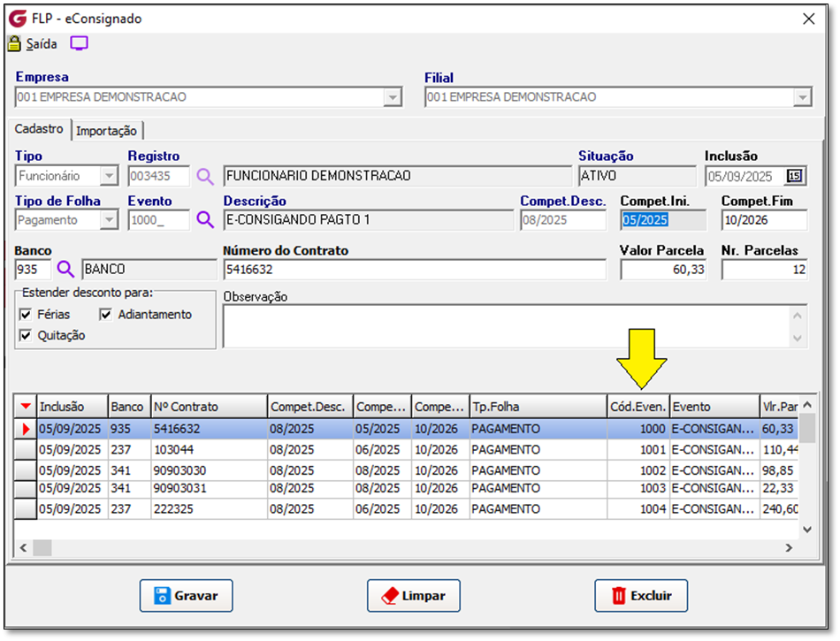The width and height of the screenshot is (840, 641).
Task: Click the Observação scroll down arrow
Action: coord(798,338)
